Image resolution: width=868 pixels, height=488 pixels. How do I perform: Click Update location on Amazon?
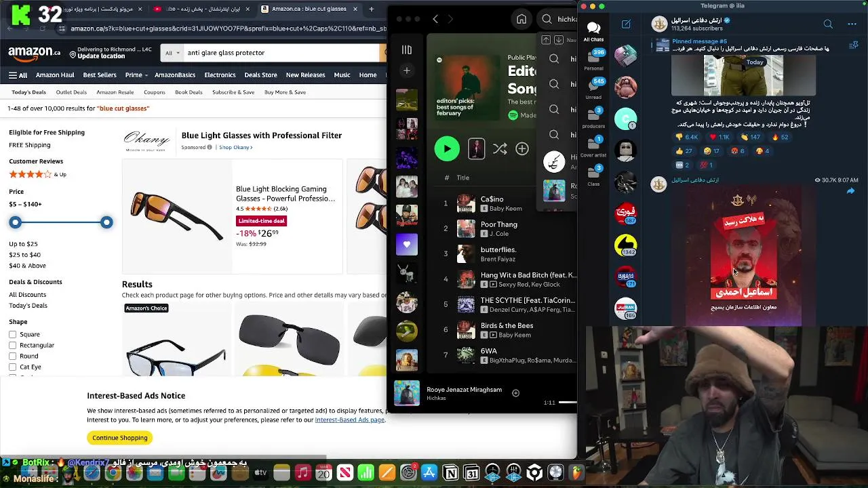click(x=101, y=56)
